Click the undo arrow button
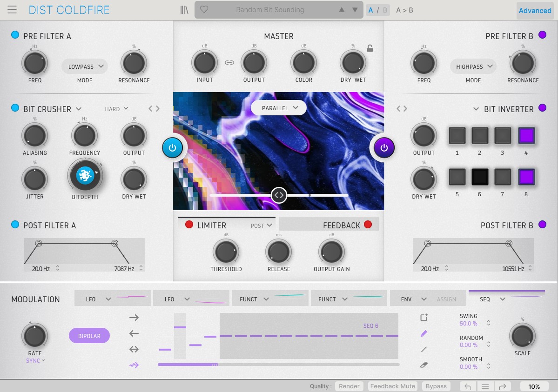Screen dimensions: 558x392 [468, 386]
